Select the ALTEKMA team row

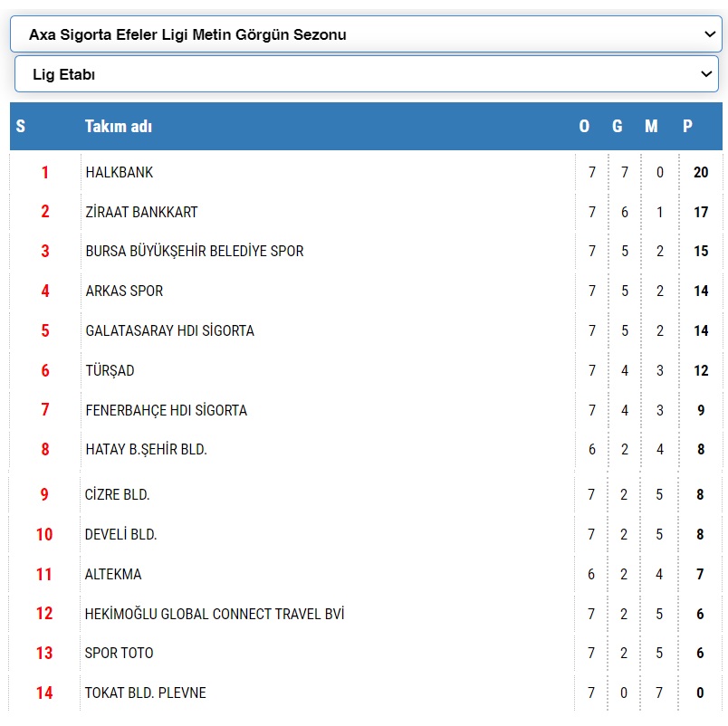click(x=113, y=575)
